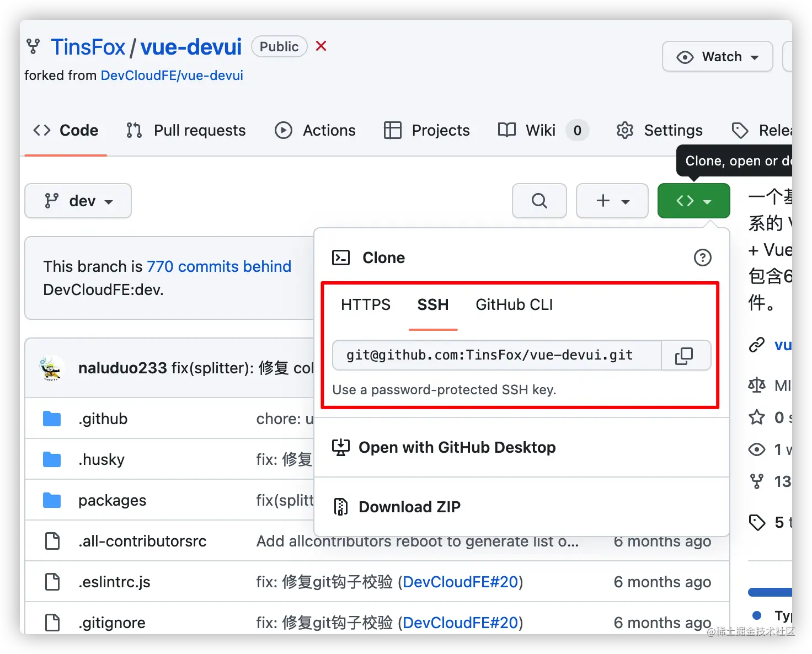Select the SSH clone option
This screenshot has height=654, width=812.
point(433,305)
